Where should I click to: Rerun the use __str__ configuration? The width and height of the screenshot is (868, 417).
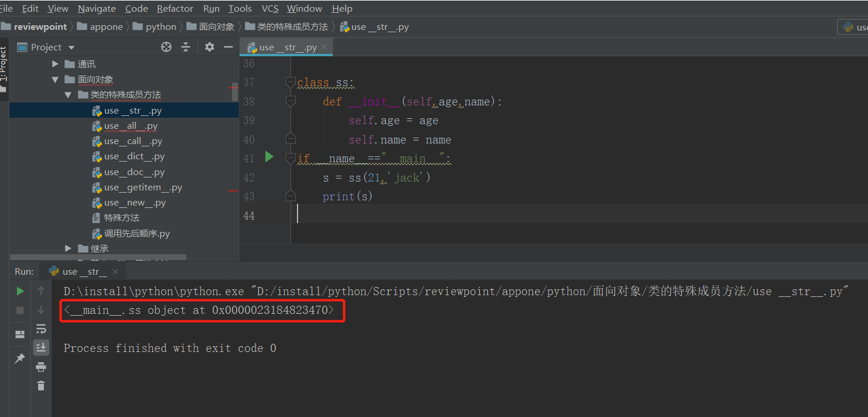click(x=19, y=290)
